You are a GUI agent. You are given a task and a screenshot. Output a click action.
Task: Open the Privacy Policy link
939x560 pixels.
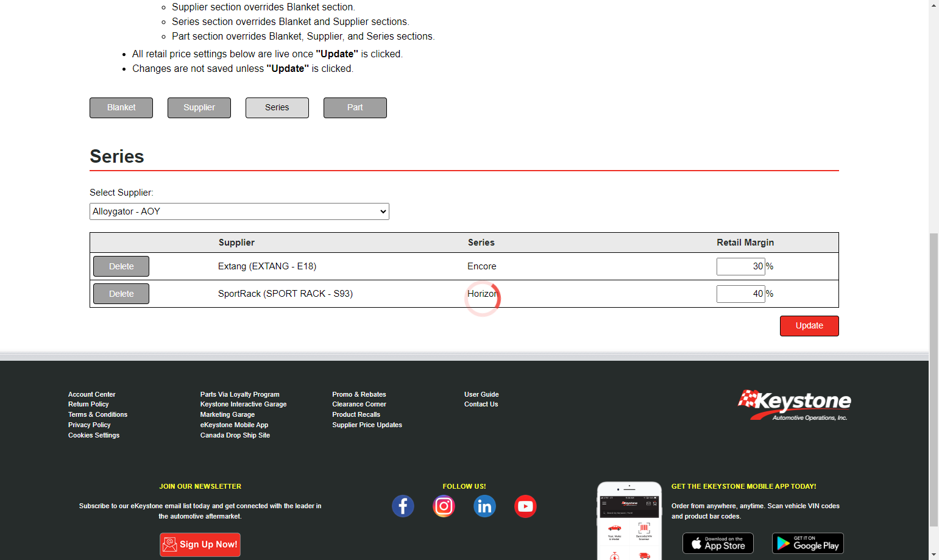[90, 425]
